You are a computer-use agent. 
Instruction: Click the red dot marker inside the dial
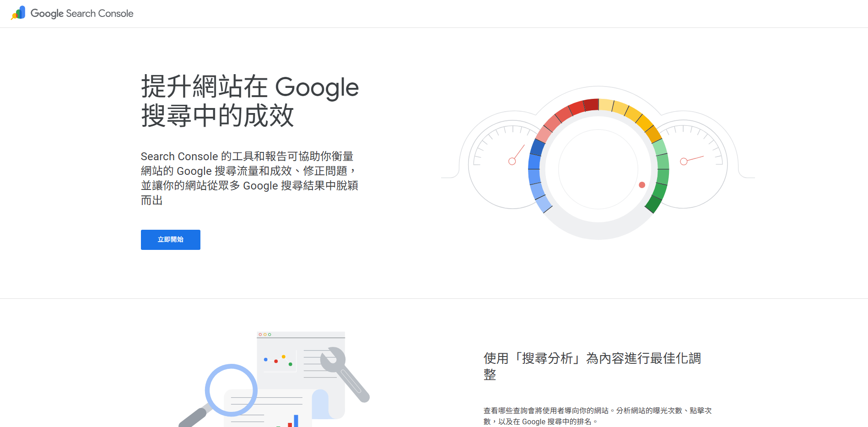[x=642, y=185]
